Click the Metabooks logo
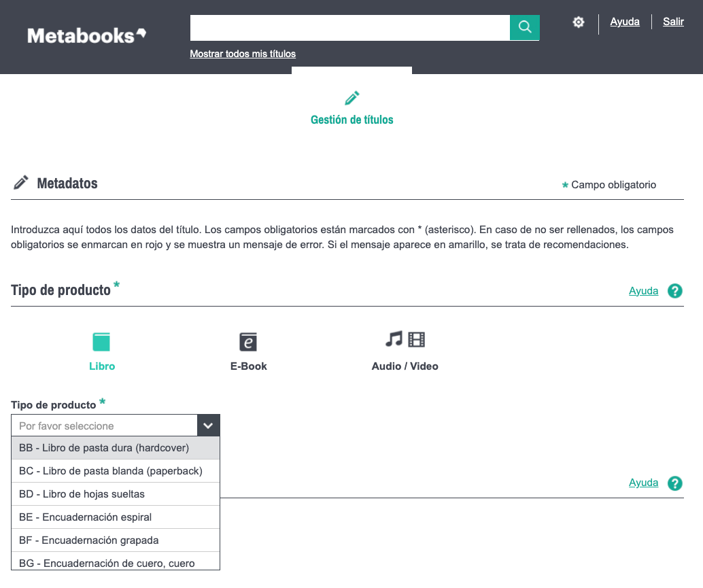The height and width of the screenshot is (588, 703). [86, 35]
